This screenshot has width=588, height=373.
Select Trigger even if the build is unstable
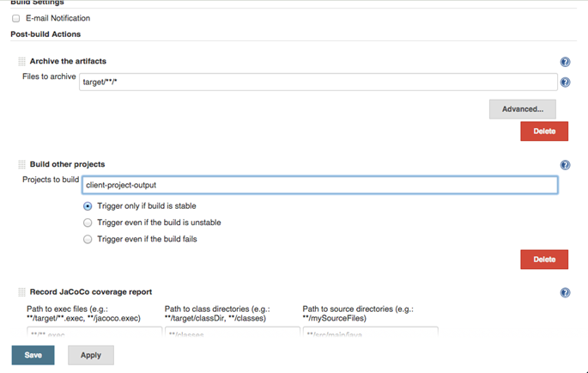pos(88,223)
